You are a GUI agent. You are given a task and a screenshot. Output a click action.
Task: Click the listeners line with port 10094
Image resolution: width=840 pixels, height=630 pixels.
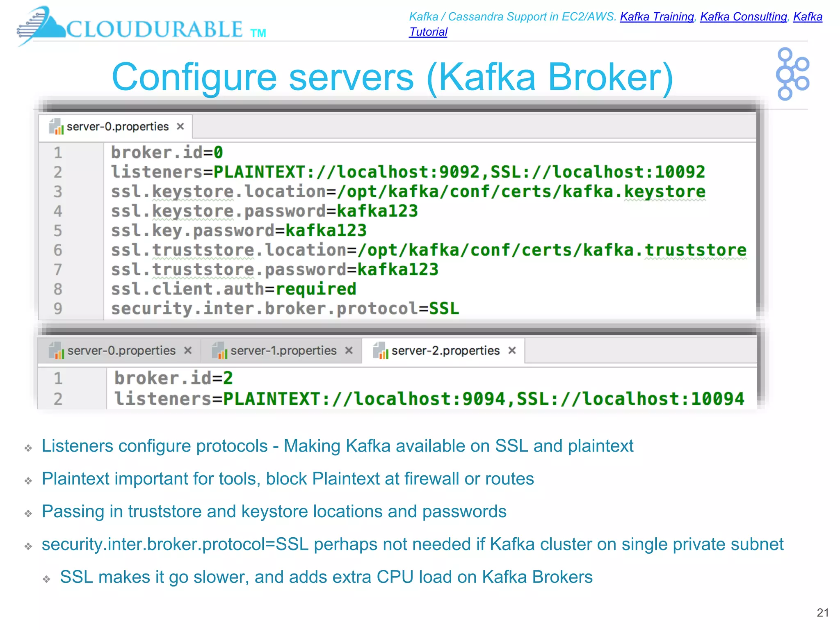[429, 399]
